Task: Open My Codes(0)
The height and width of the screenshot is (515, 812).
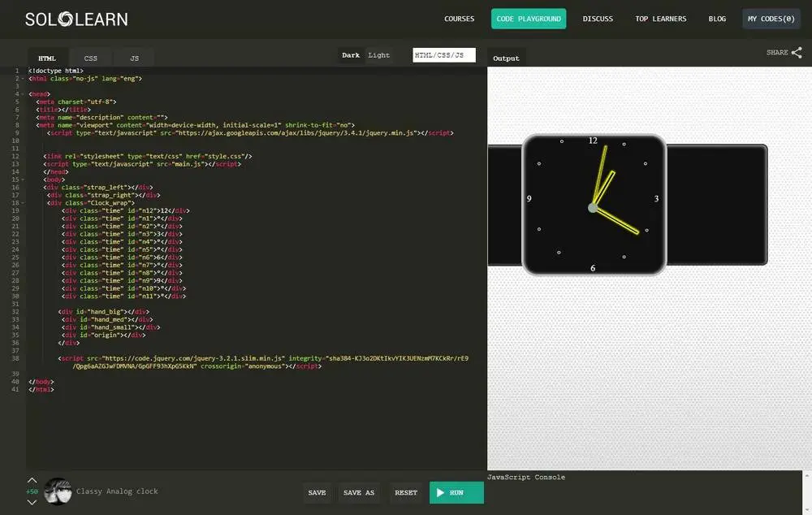Action: pyautogui.click(x=771, y=19)
